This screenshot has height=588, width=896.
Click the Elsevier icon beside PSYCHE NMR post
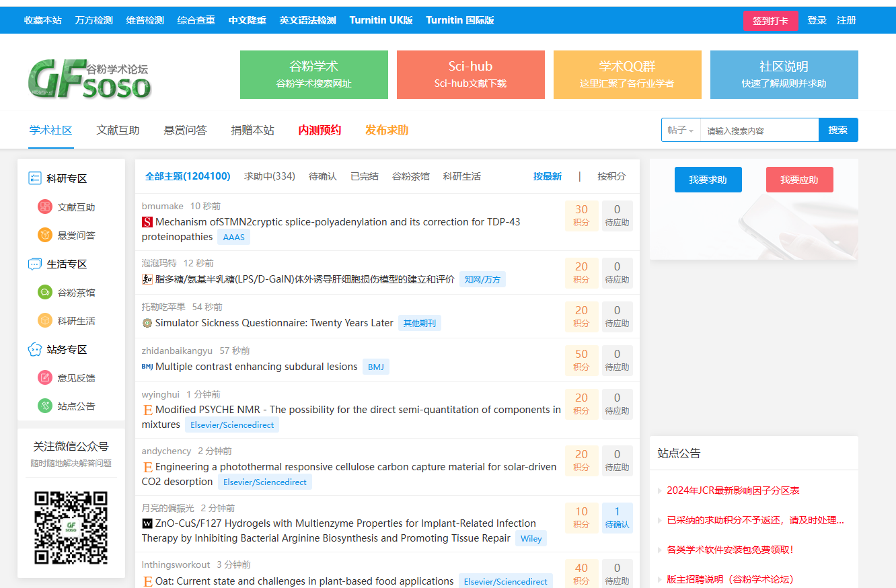point(147,410)
